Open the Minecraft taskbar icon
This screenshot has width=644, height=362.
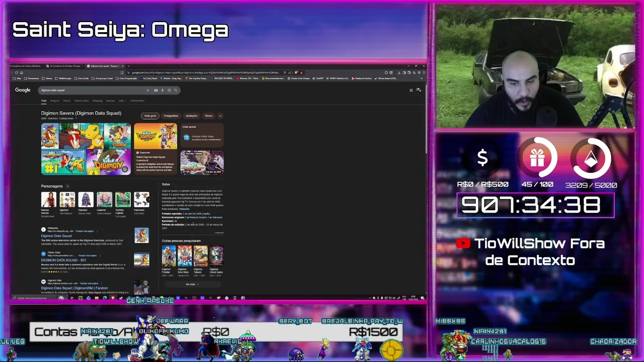(x=80, y=298)
